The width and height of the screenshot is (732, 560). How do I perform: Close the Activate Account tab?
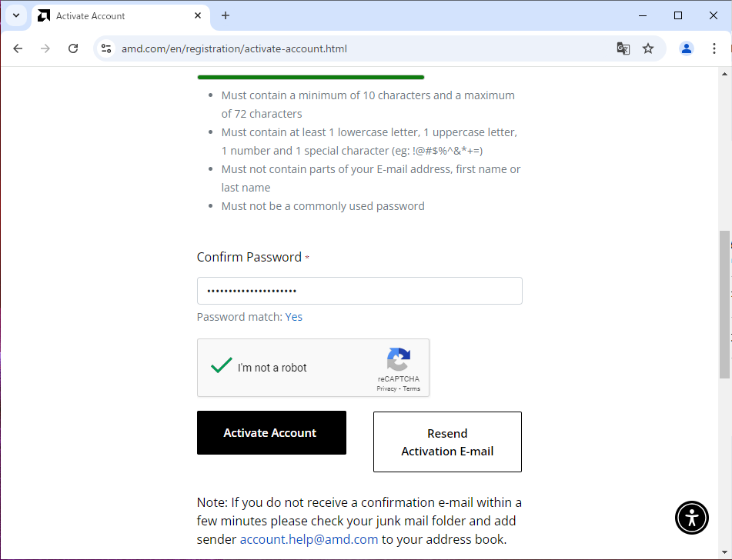pos(198,15)
